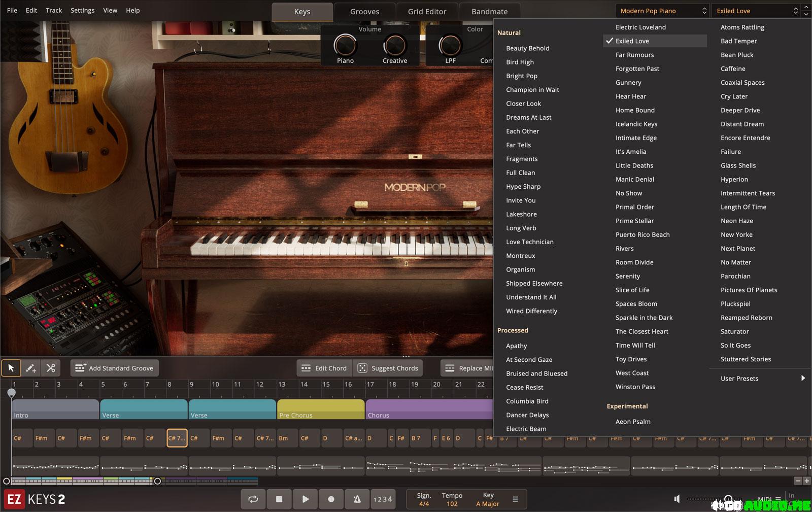Select the Intro song part block
Image resolution: width=812 pixels, height=512 pixels.
coord(55,409)
